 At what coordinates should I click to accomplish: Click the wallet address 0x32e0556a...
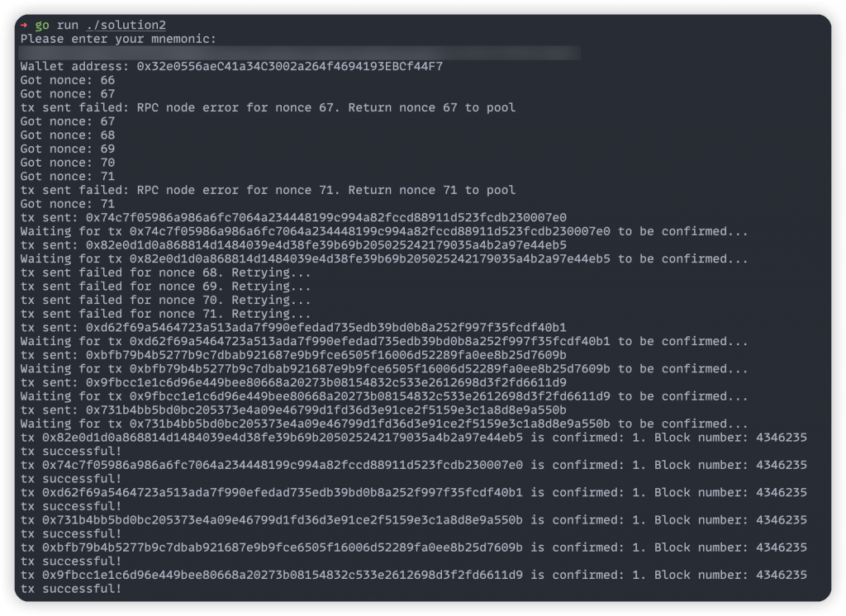point(290,66)
